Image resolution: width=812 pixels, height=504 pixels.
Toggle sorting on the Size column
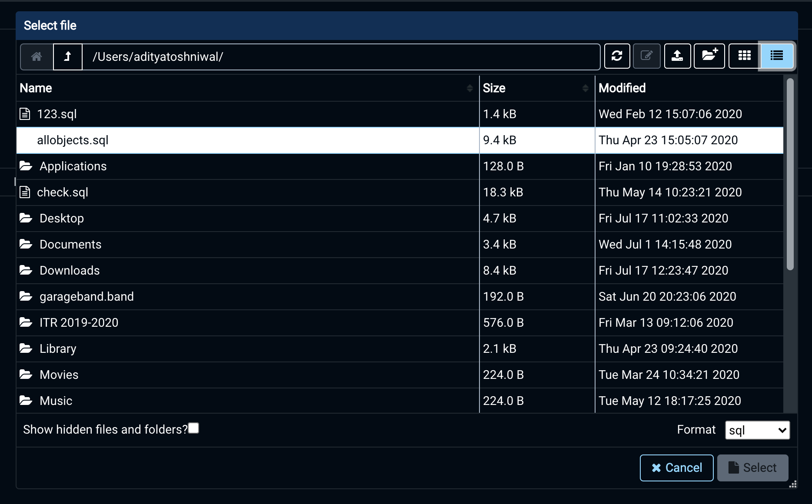[x=585, y=88]
